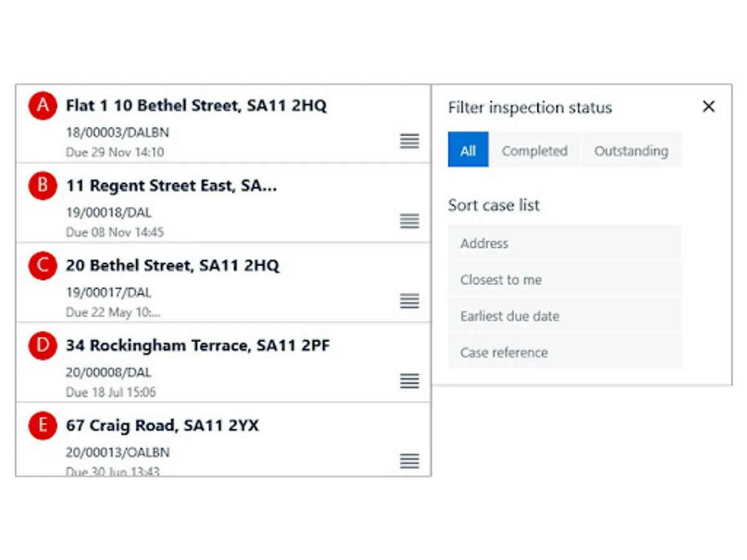Click the red A marker icon
Screen dimensions: 747x560
coord(42,105)
